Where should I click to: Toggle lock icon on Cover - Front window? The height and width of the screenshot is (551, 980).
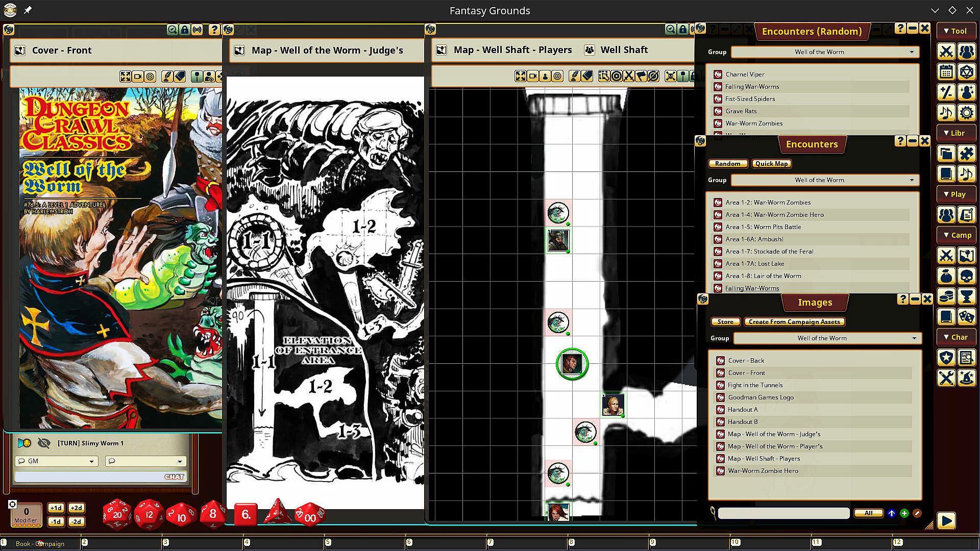(x=185, y=30)
